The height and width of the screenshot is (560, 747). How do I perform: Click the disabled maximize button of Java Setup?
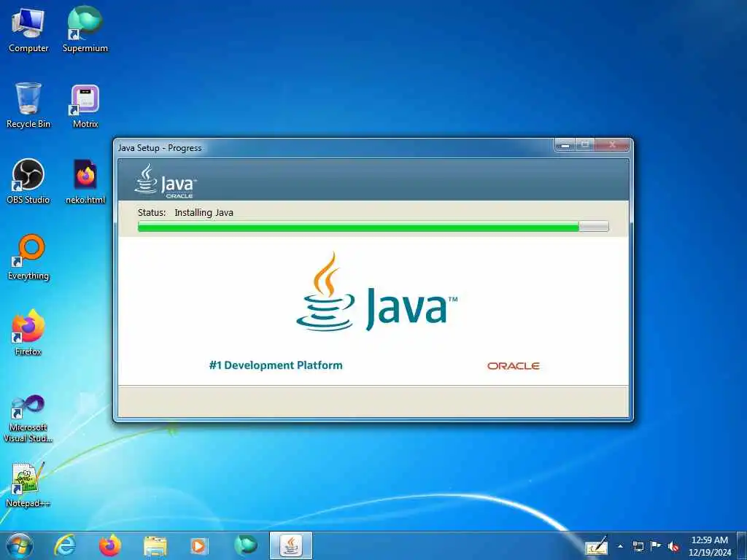pos(585,145)
